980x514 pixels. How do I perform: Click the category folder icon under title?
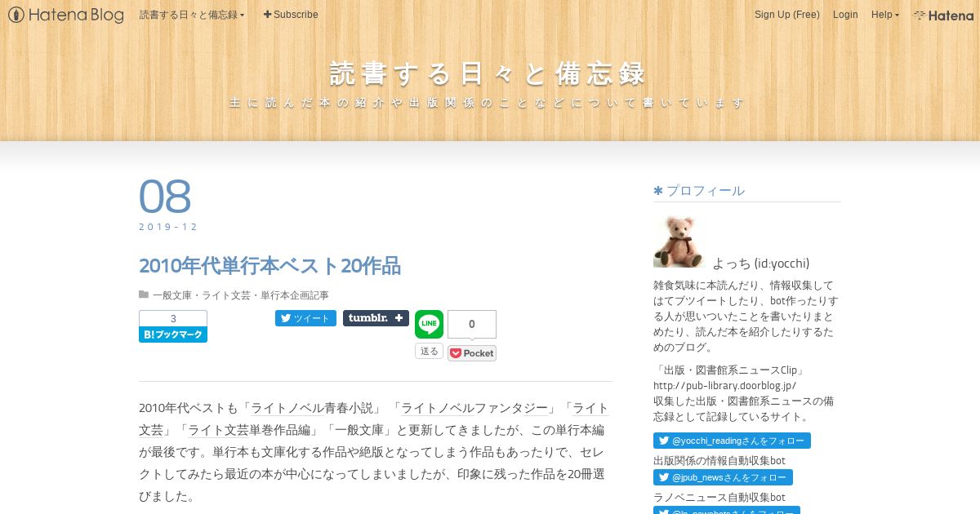[x=144, y=295]
